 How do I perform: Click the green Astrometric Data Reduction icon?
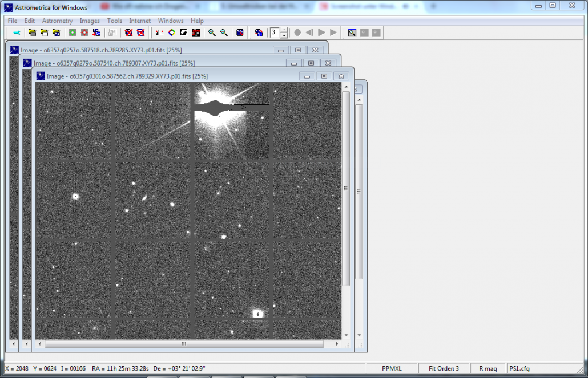[x=73, y=32]
